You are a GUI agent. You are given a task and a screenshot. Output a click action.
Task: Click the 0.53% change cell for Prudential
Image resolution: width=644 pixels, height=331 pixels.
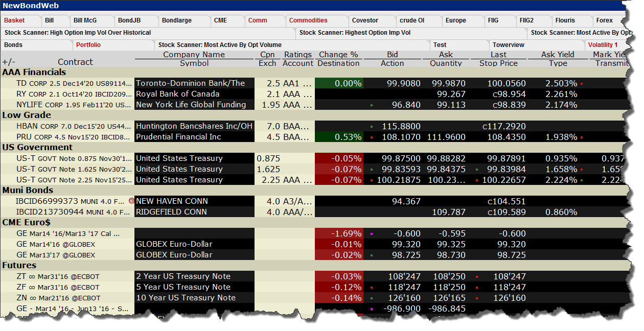(339, 137)
